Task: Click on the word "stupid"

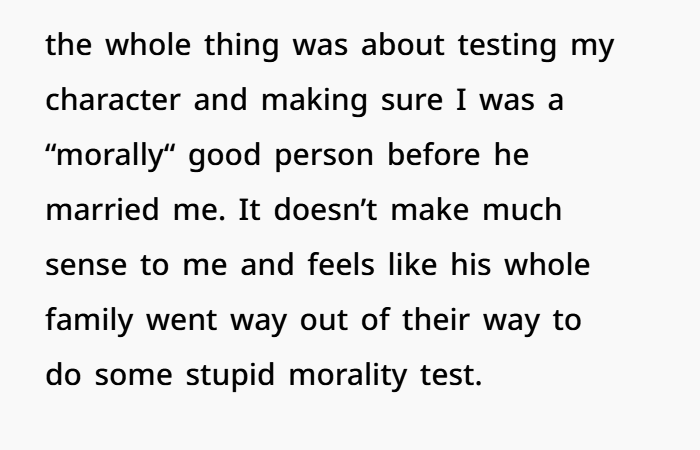Action: [245, 378]
